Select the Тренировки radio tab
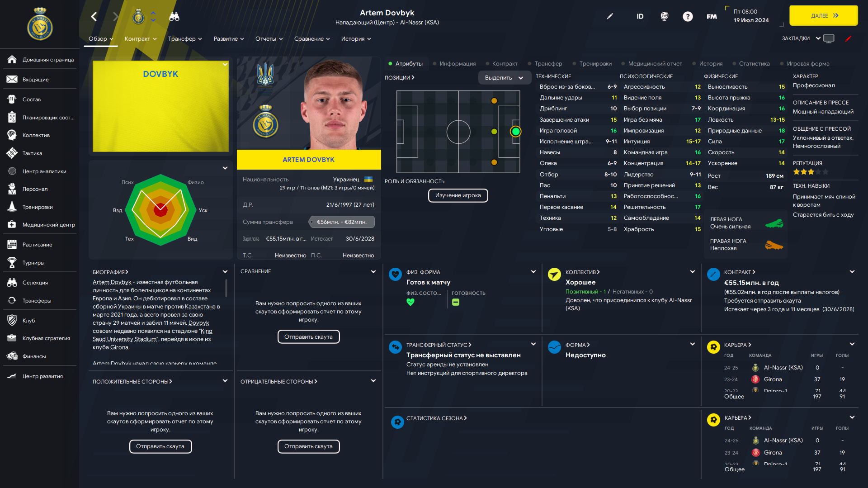Viewport: 868px width, 488px height. (x=592, y=64)
